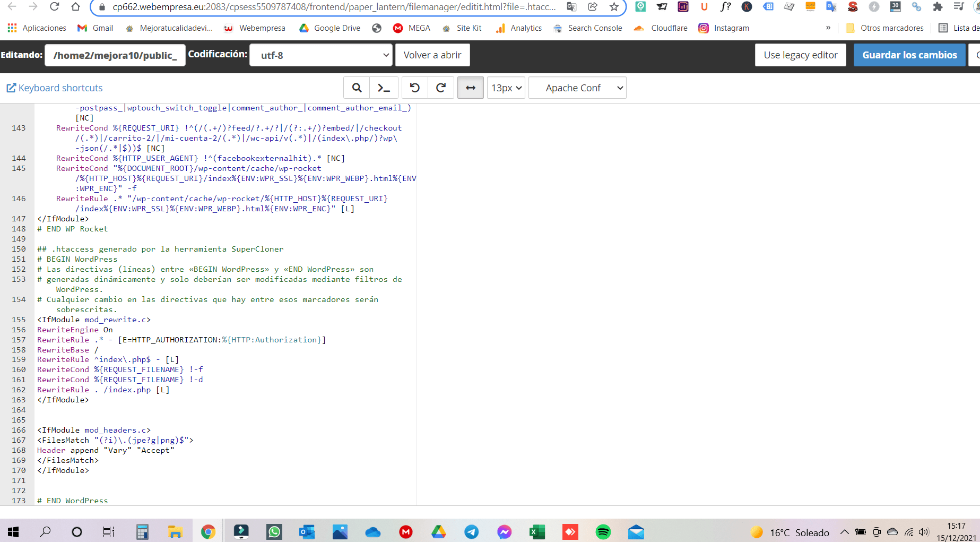Image resolution: width=980 pixels, height=542 pixels.
Task: Click the volume tray icon
Action: tap(924, 532)
